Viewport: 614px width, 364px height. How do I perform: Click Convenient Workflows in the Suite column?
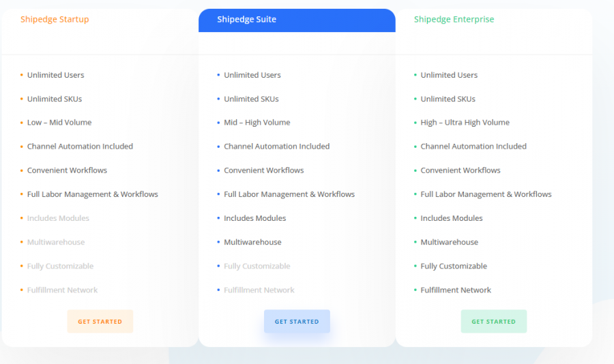263,170
